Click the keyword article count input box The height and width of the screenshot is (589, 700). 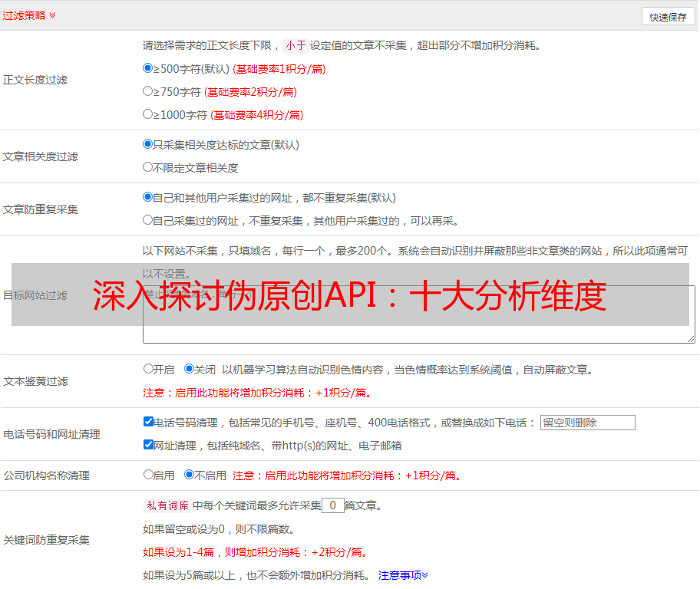332,505
